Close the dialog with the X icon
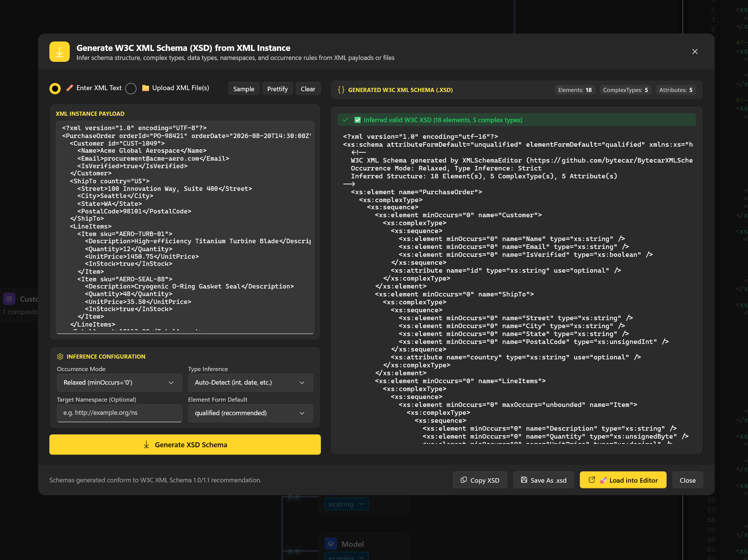The height and width of the screenshot is (560, 748). click(695, 52)
